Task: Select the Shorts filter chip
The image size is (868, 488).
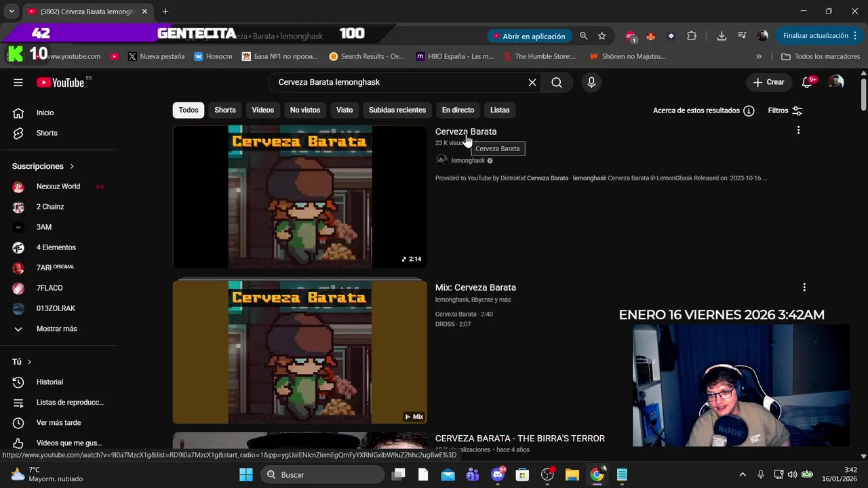Action: pyautogui.click(x=225, y=110)
